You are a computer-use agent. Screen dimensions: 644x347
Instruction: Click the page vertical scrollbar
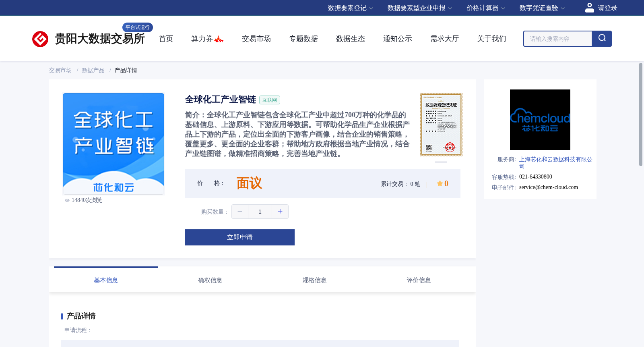[641, 114]
